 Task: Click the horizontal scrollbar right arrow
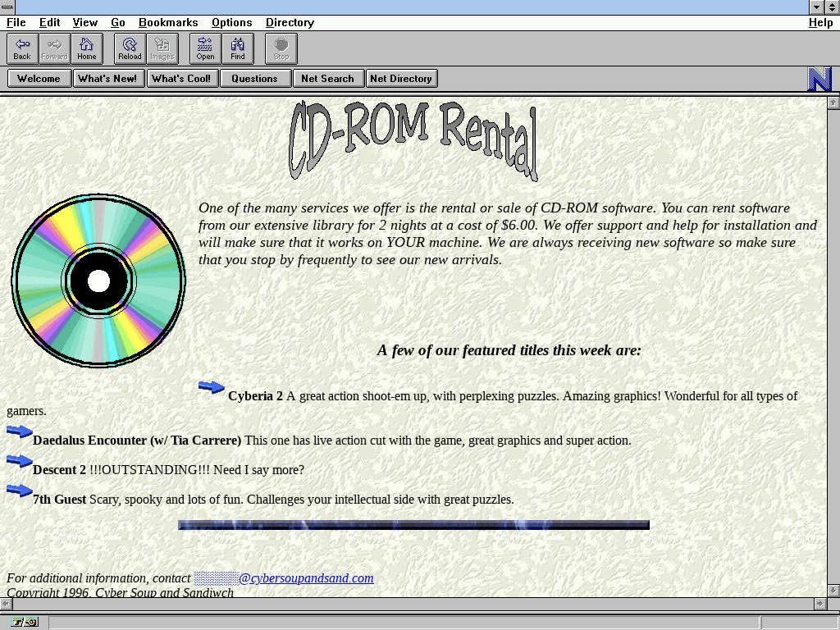(819, 604)
